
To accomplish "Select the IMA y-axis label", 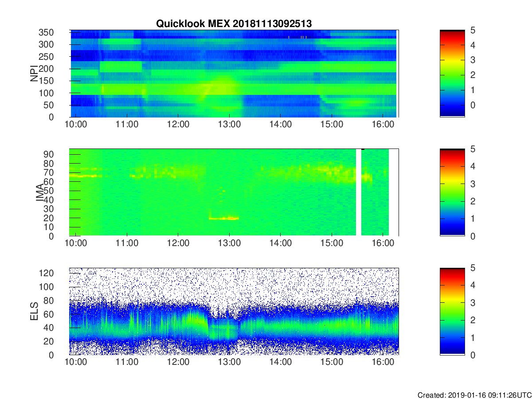I will [x=40, y=192].
